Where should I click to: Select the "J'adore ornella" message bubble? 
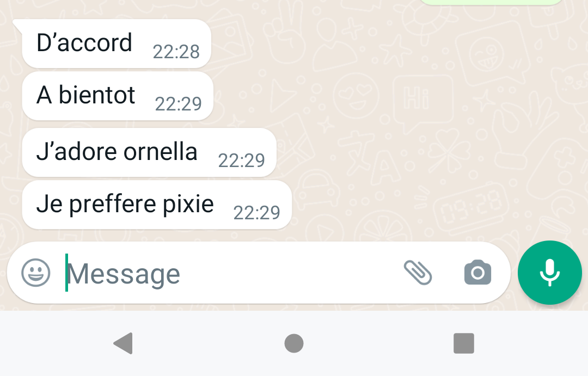(x=149, y=152)
